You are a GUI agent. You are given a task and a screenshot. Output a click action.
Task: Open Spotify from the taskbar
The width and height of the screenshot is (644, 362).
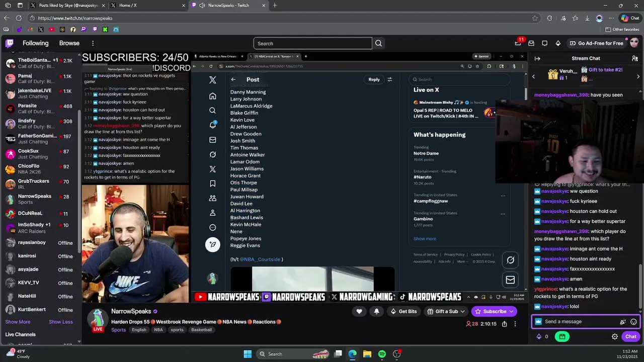pos(382,354)
